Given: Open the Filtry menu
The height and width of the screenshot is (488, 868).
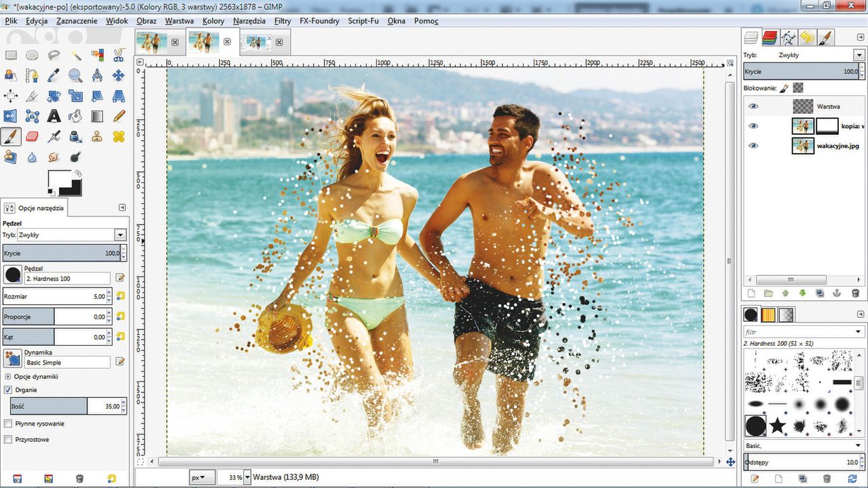Looking at the screenshot, I should (x=283, y=21).
